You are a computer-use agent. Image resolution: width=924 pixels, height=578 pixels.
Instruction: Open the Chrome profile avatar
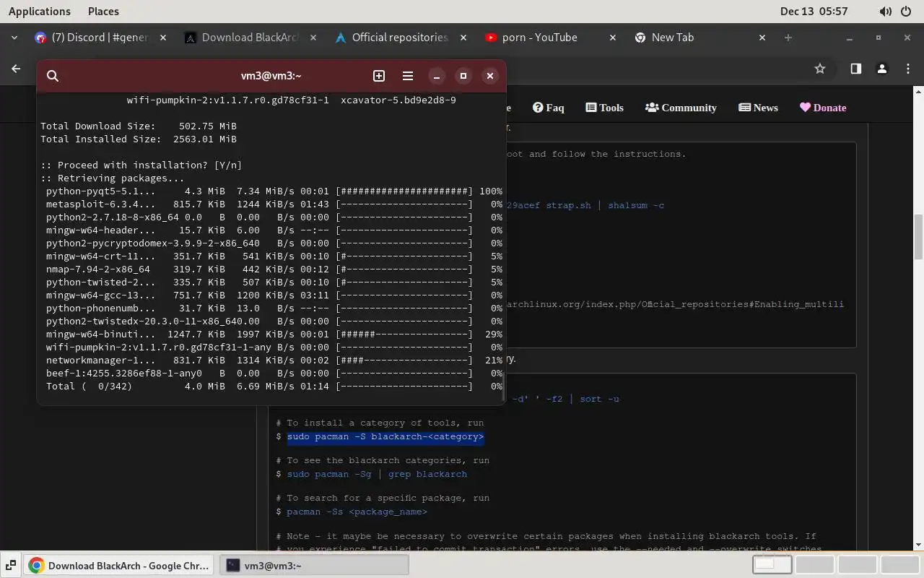tap(881, 69)
